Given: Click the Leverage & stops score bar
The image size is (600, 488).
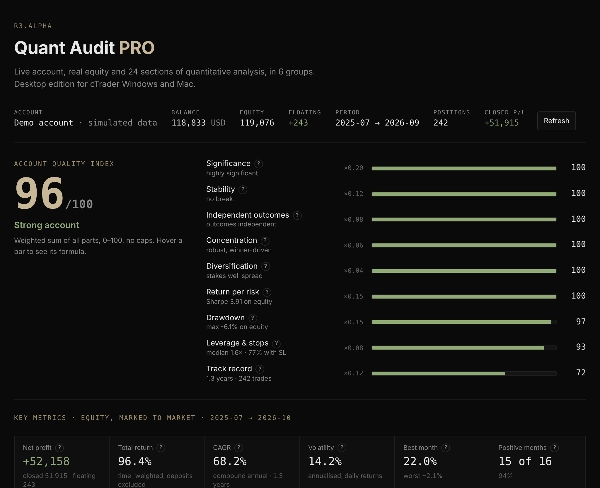Looking at the screenshot, I should (x=464, y=348).
